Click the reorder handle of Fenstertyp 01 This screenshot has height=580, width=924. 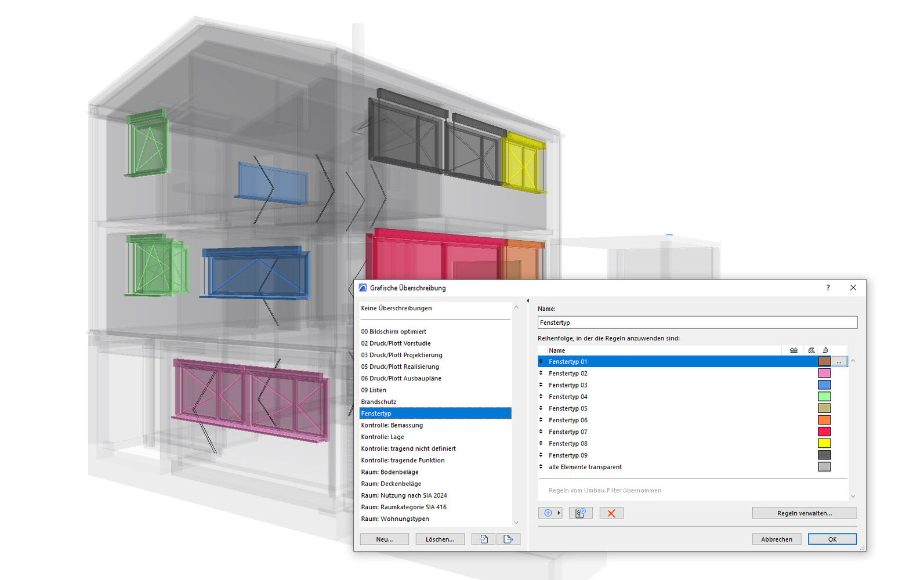pyautogui.click(x=541, y=361)
